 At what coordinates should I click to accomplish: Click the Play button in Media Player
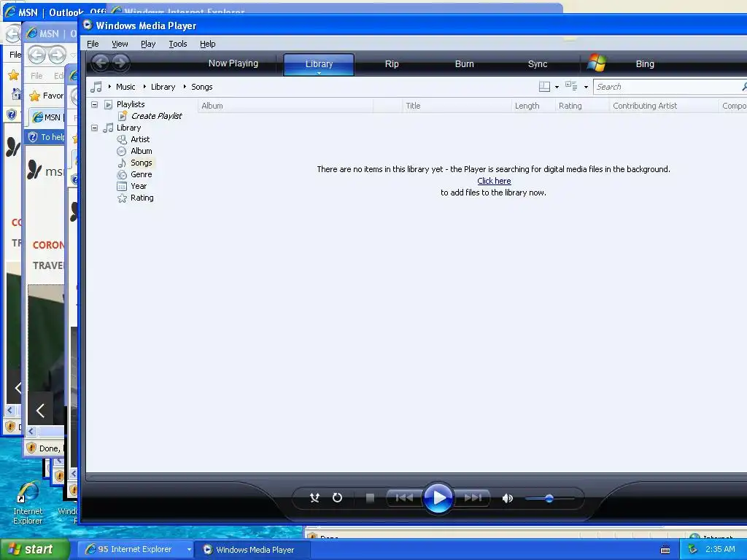point(438,498)
